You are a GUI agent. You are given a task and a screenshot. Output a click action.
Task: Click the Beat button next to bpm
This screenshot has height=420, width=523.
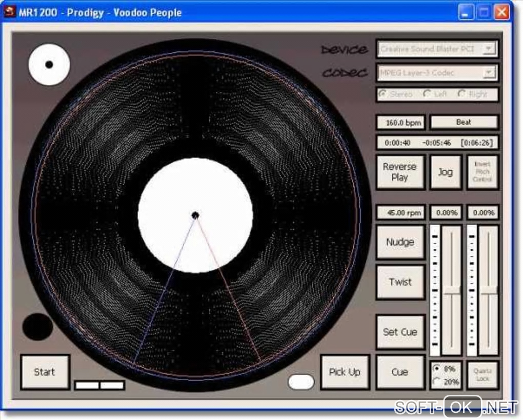point(464,122)
